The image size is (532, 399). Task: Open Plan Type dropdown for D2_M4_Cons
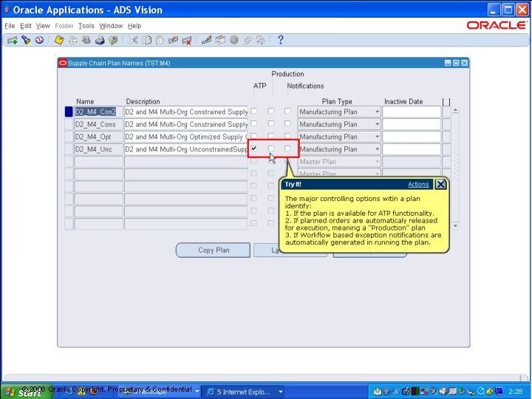point(377,125)
